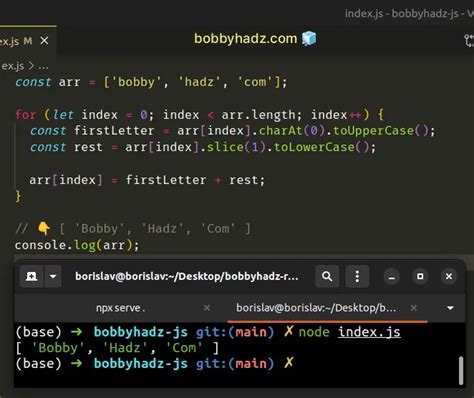Viewport: 474px width, 398px height.
Task: Click the underlined index.js in terminal
Action: [369, 332]
